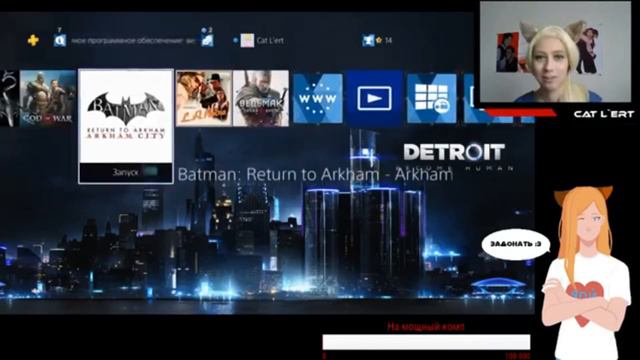
Task: Click the Запуск start button
Action: [126, 173]
